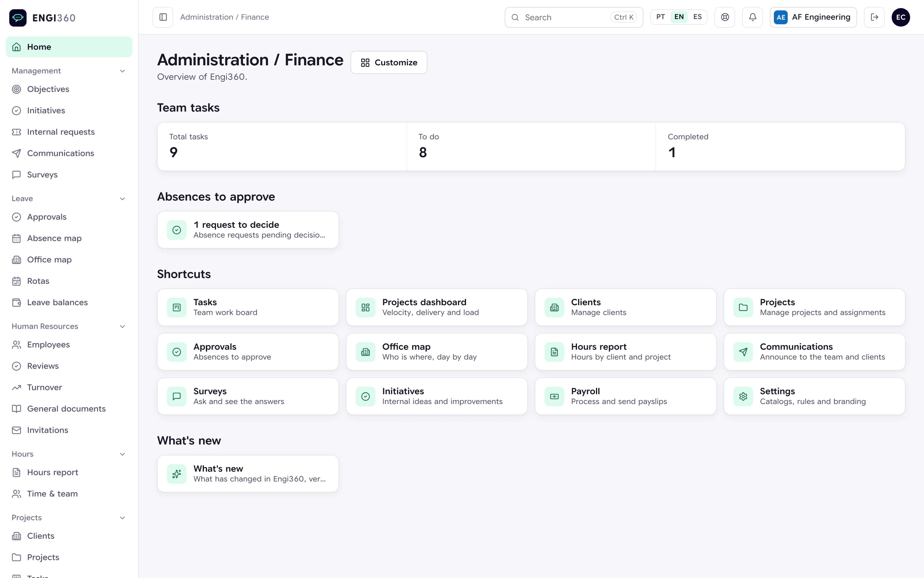Viewport: 924px width, 578px height.
Task: Open the Tasks team work board shortcut
Action: coord(248,307)
